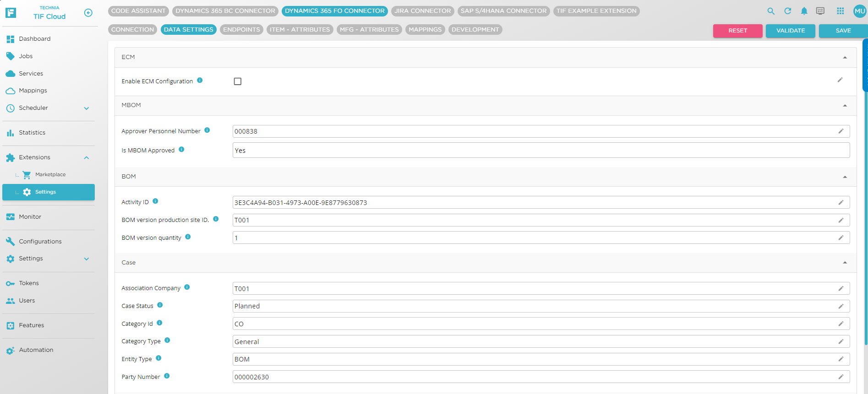Screen dimensions: 868x394
Task: Click the edit pencil in Activity ID field
Action: [x=841, y=202]
